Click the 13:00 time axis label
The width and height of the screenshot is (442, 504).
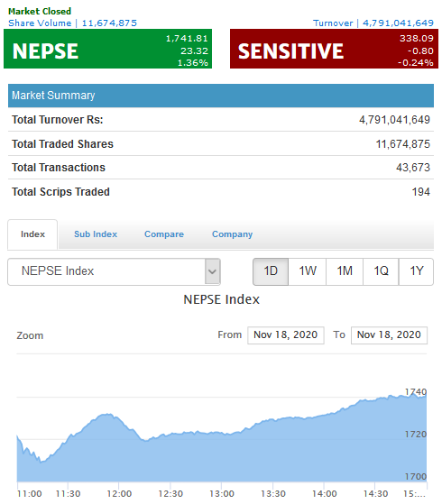(x=222, y=494)
